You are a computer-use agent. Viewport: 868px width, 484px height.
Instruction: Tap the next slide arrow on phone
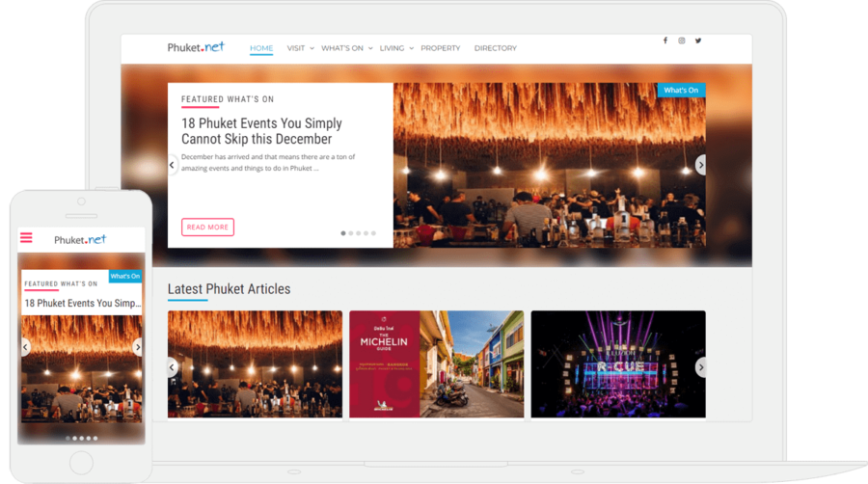(x=138, y=347)
